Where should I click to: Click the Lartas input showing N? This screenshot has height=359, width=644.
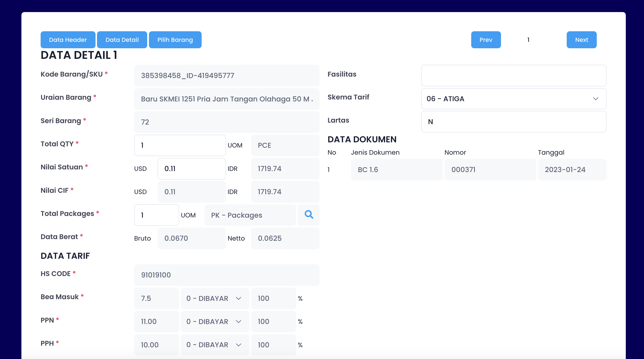[514, 122]
